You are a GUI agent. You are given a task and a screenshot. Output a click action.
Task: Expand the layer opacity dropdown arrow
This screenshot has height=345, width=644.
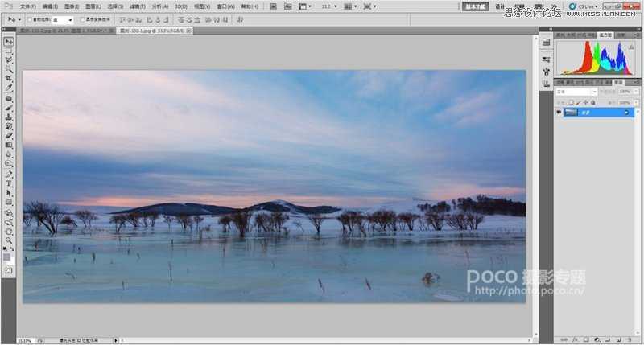click(x=636, y=92)
